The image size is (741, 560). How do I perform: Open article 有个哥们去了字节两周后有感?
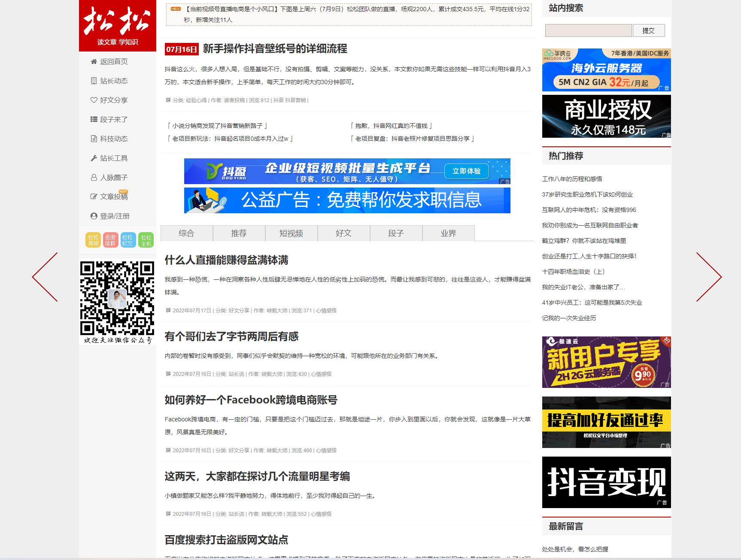(231, 336)
